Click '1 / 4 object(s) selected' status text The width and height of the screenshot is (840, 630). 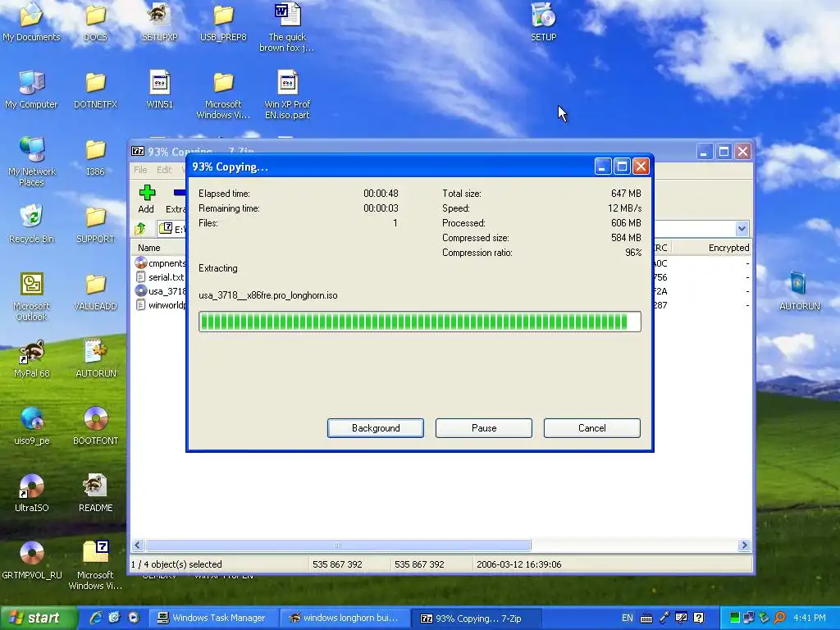click(x=176, y=564)
